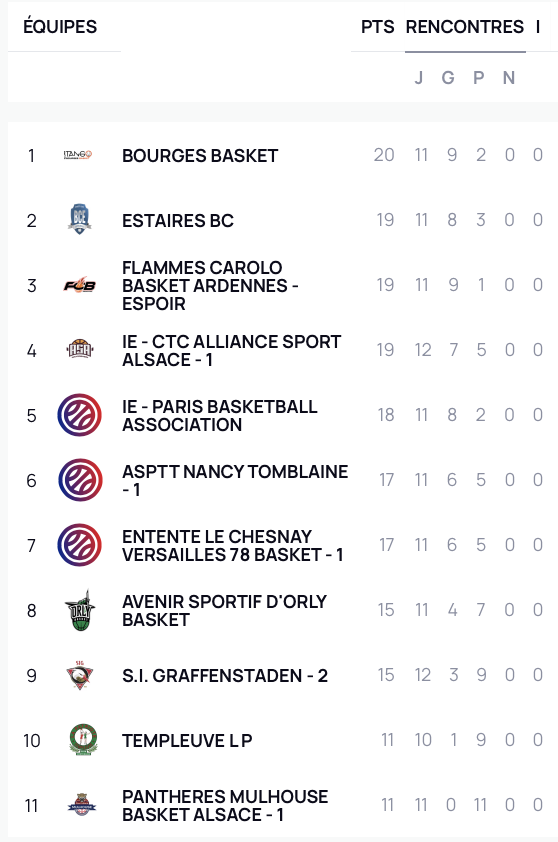
Task: Select the ÉQUIPES header tab
Action: tap(60, 27)
